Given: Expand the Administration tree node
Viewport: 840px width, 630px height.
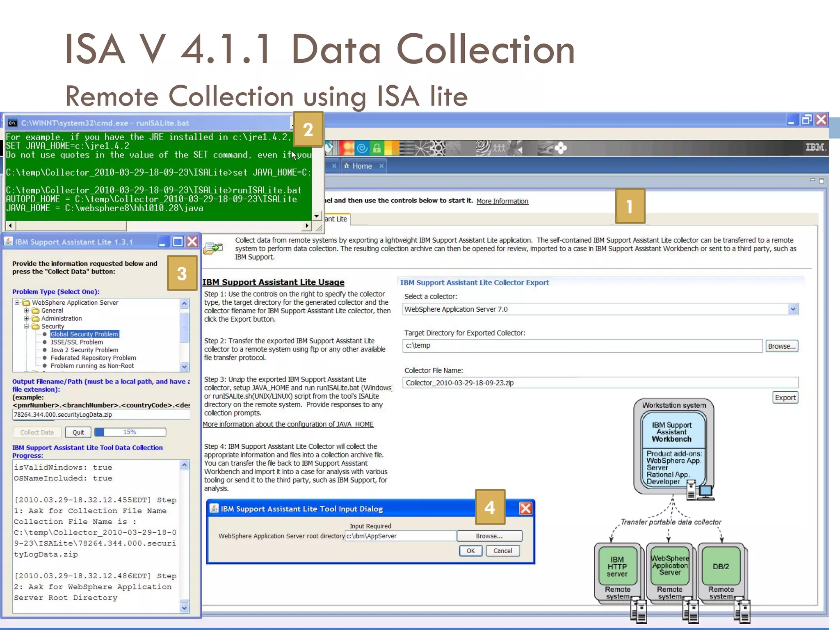Looking at the screenshot, I should click(x=26, y=318).
